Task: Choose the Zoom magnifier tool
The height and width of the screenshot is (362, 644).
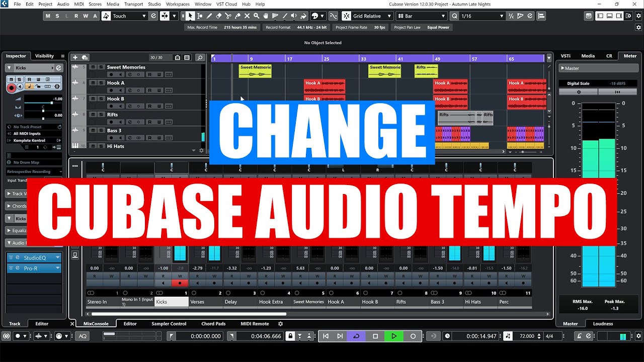Action: click(x=257, y=16)
